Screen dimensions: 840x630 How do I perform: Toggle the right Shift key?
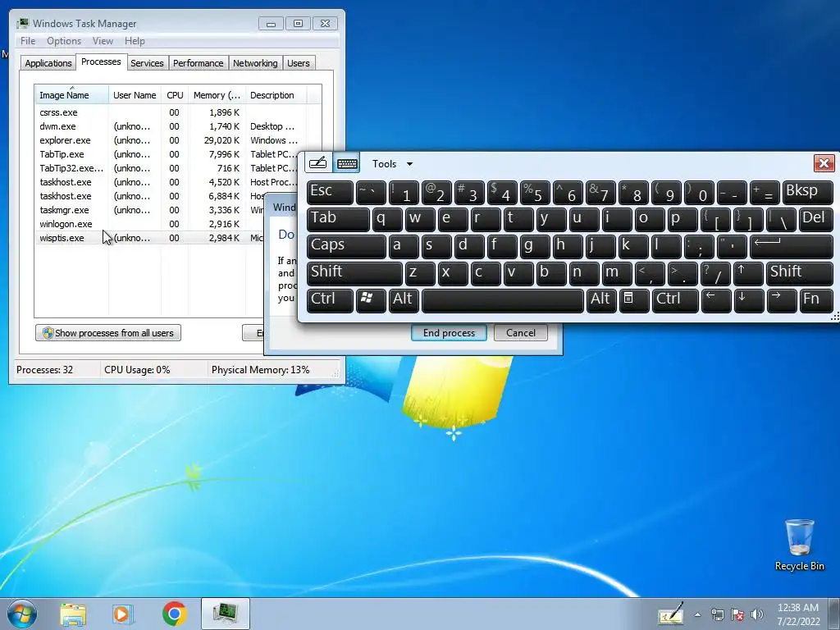799,273
